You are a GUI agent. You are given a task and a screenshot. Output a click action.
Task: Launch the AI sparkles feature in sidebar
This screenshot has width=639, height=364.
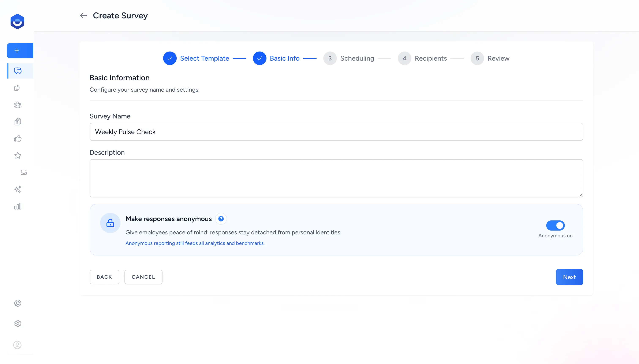click(x=18, y=189)
